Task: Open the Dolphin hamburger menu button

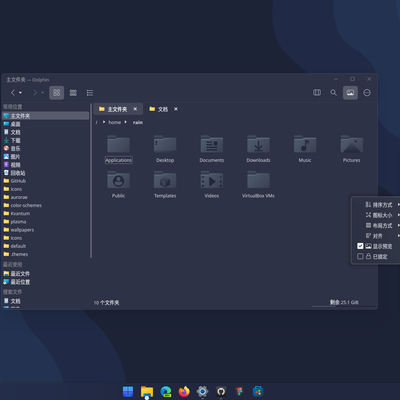Action: tap(367, 93)
